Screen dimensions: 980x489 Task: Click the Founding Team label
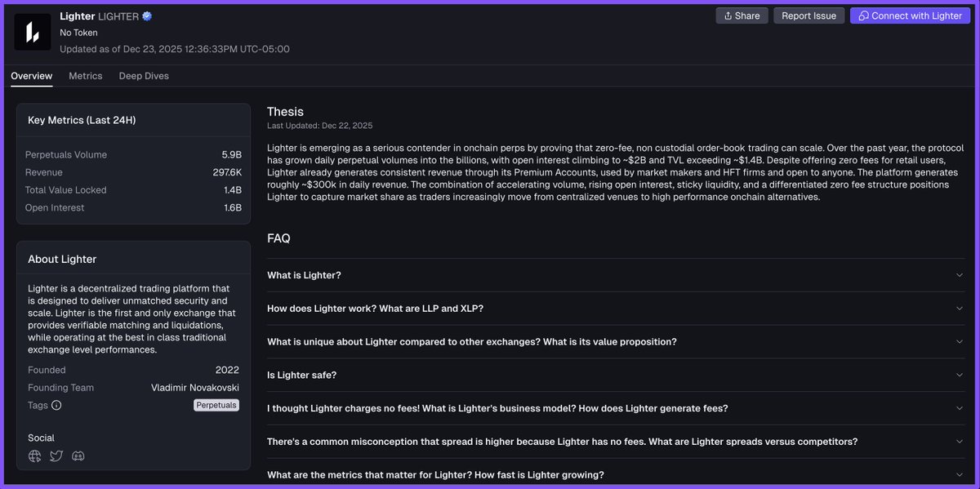click(60, 388)
